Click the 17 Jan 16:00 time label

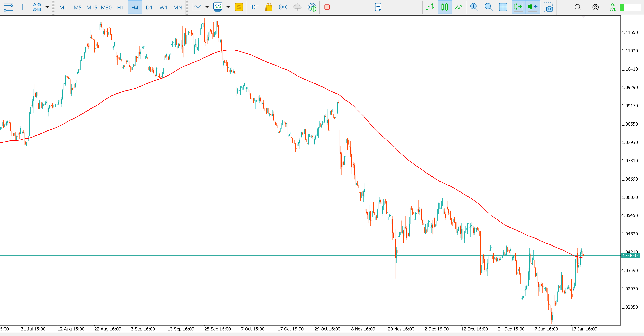pos(584,329)
